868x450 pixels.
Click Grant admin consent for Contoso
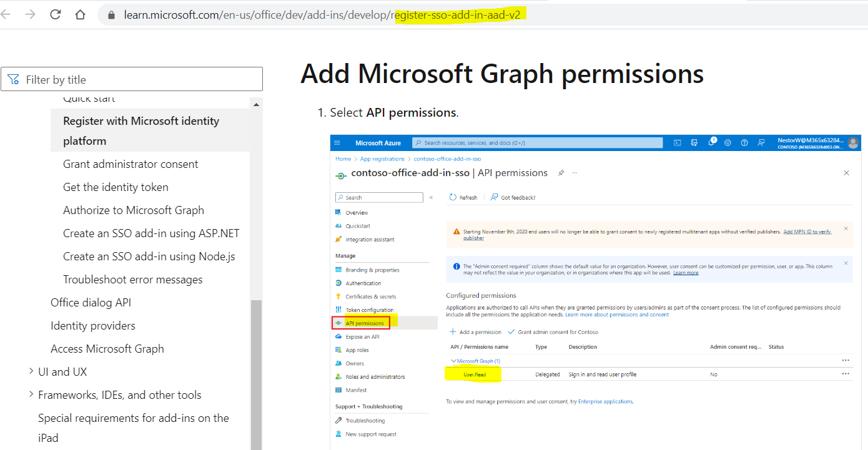[x=553, y=332]
